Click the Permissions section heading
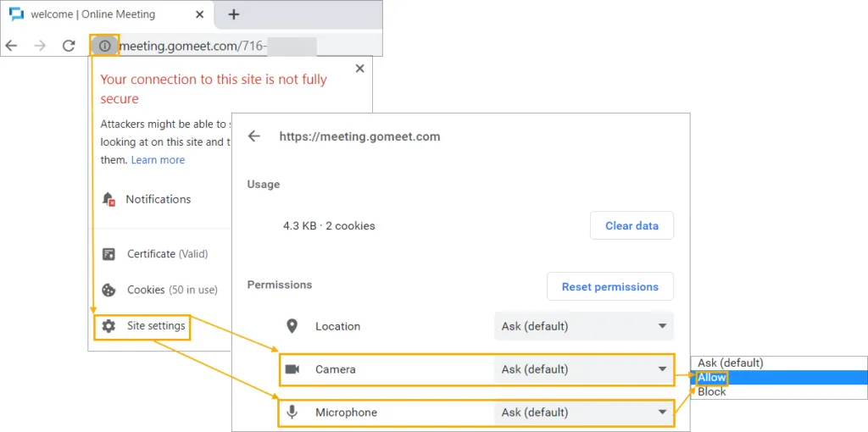Image resolution: width=868 pixels, height=432 pixels. [x=280, y=285]
